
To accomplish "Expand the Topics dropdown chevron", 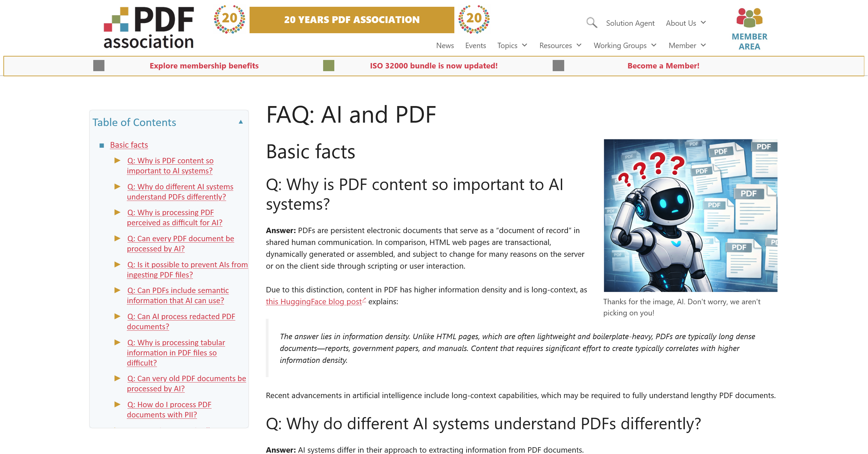I will pyautogui.click(x=525, y=45).
